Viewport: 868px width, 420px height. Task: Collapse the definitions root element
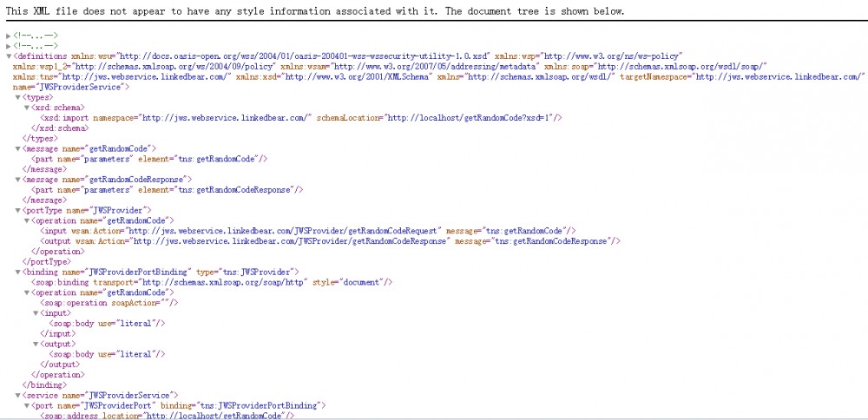click(x=8, y=56)
